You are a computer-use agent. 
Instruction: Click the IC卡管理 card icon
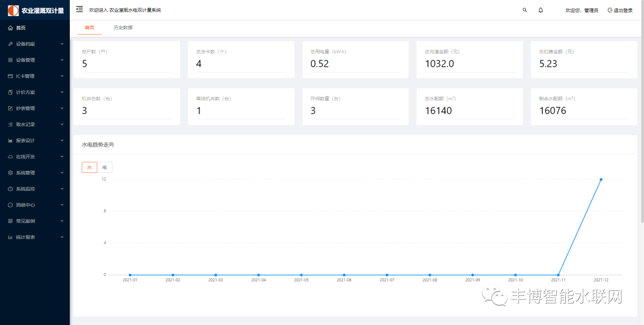(10, 76)
